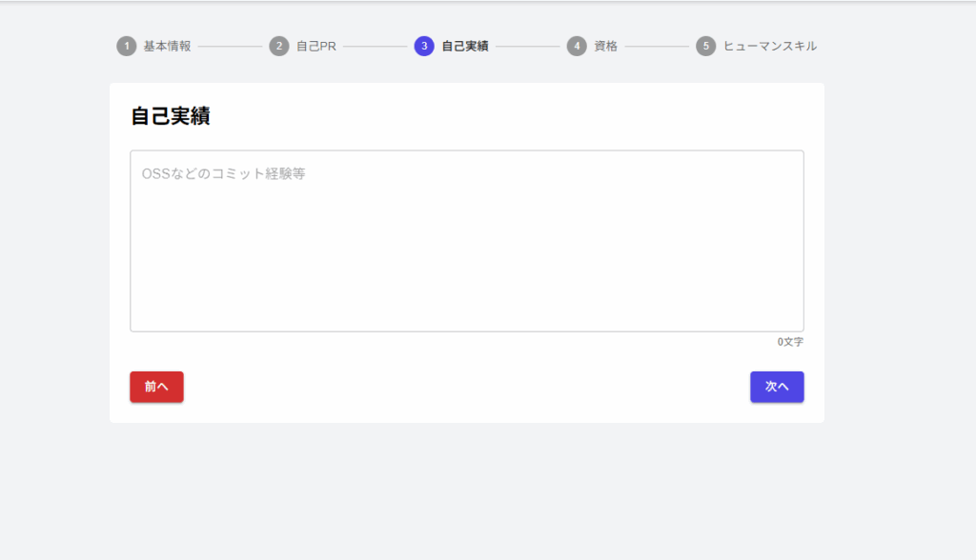Click the connector line between 自己実績 and 資格

(x=527, y=46)
